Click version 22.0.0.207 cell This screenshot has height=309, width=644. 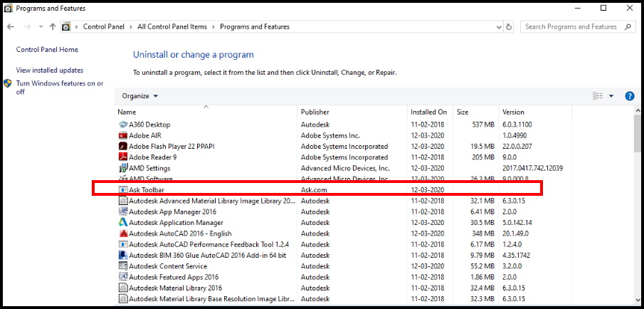point(517,146)
